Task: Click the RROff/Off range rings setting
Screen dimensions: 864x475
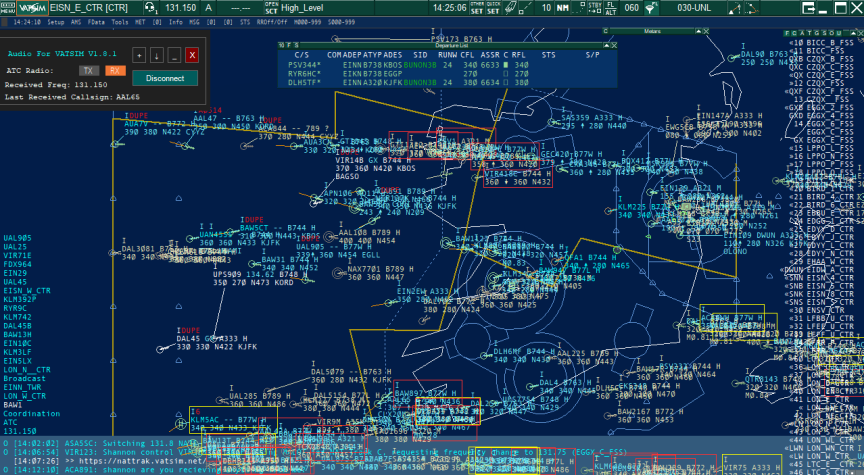Action: (x=272, y=22)
